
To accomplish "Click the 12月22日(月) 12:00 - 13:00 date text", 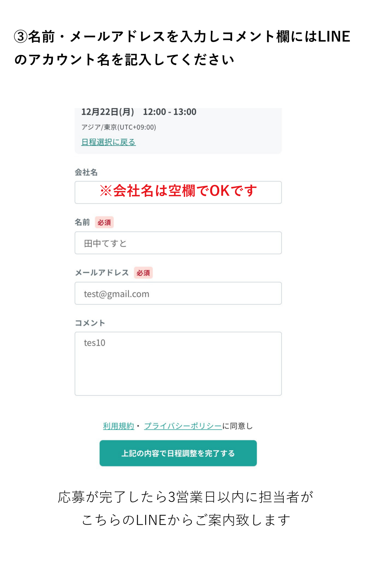I will (139, 112).
